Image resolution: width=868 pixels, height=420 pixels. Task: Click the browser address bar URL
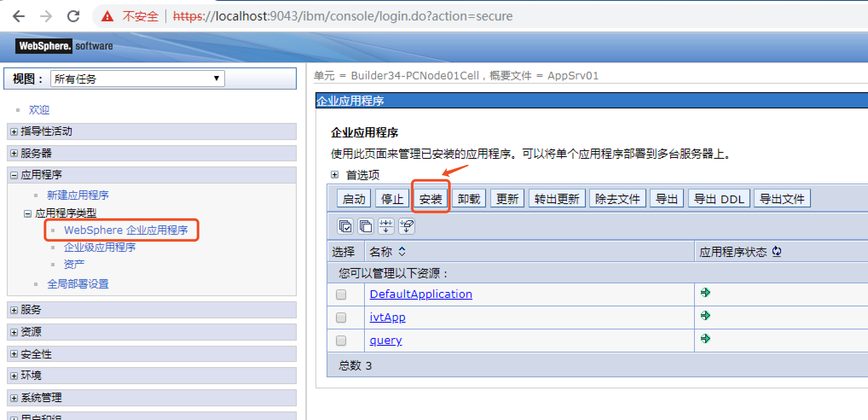tap(343, 16)
